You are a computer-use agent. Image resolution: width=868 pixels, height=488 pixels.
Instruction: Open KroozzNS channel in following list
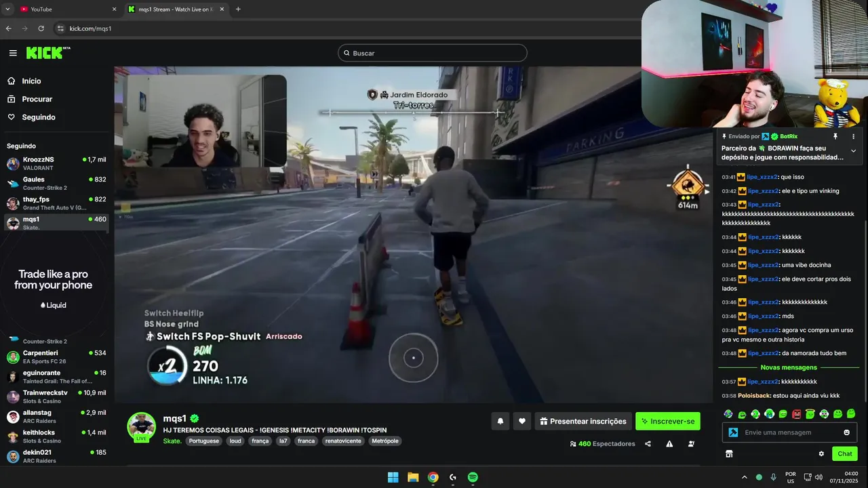tap(56, 163)
